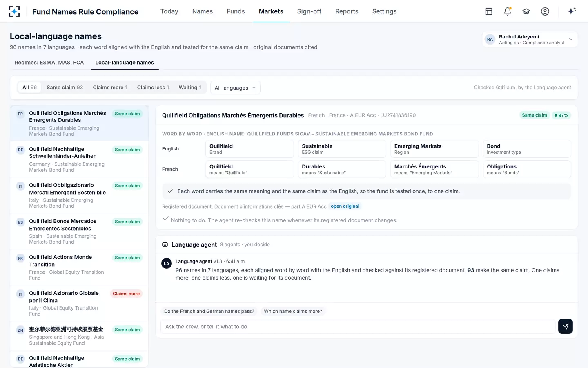Click the RA avatar of Rachel Adeyemi
Screen dimensions: 588x368
[490, 40]
